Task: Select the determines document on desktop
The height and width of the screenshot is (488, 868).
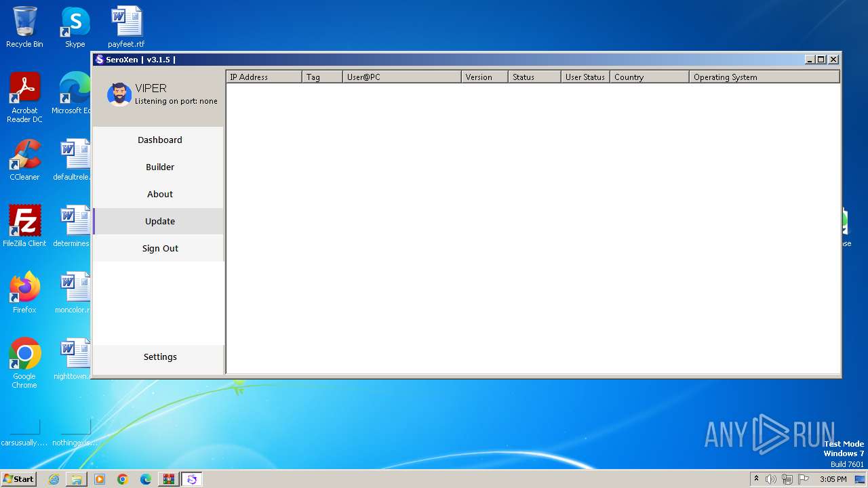Action: pyautogui.click(x=73, y=226)
